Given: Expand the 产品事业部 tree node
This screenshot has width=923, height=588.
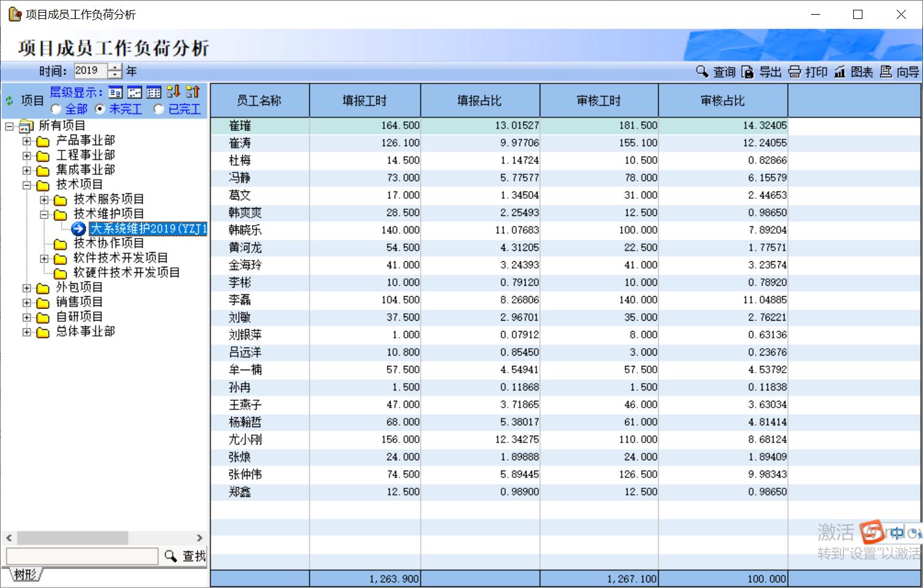Looking at the screenshot, I should pyautogui.click(x=27, y=141).
